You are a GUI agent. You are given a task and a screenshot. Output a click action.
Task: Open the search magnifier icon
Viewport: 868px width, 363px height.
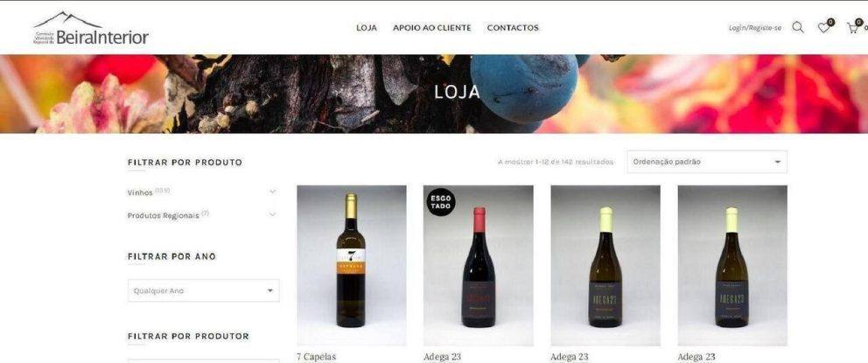798,28
